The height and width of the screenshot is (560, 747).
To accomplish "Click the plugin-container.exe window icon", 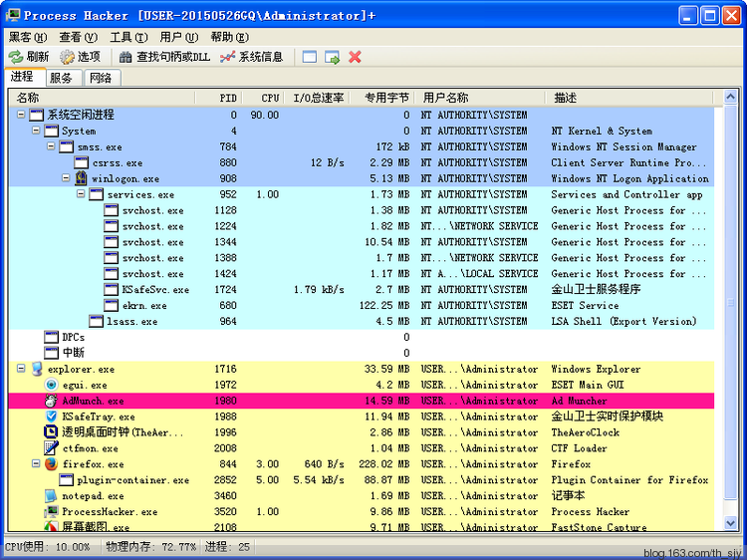I will coord(66,480).
